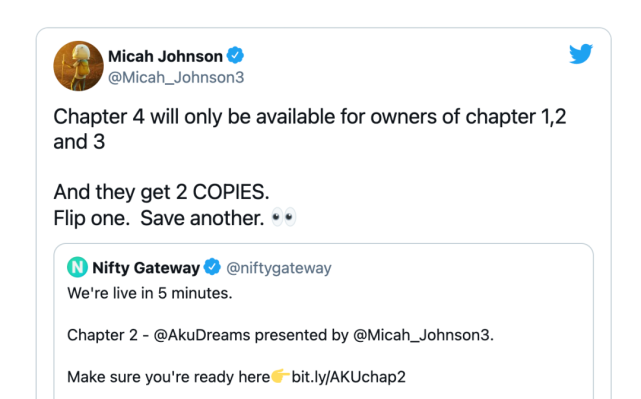This screenshot has width=641, height=399.
Task: Open the @niftygateway handle
Action: point(279,268)
